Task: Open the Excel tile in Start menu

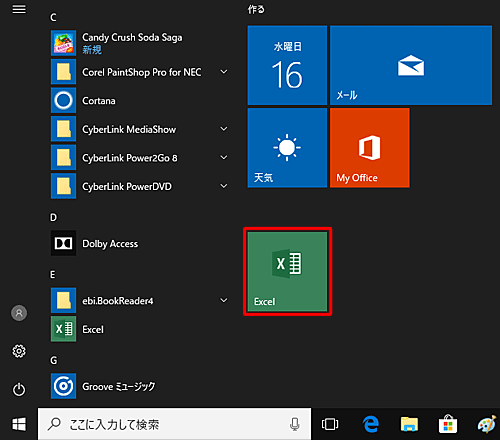Action: pyautogui.click(x=287, y=272)
